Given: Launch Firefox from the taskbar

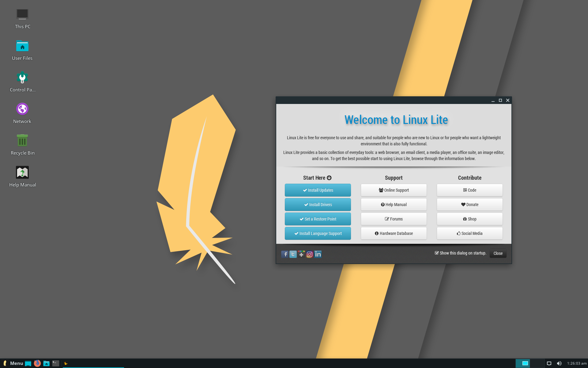Looking at the screenshot, I should click(x=37, y=363).
